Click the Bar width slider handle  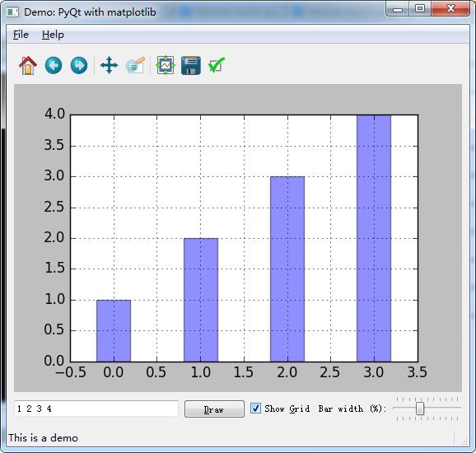pyautogui.click(x=420, y=409)
